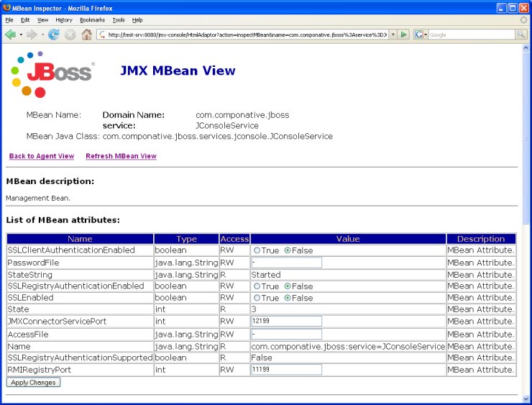Click the AccessFile value field
The image size is (532, 405).
286,334
